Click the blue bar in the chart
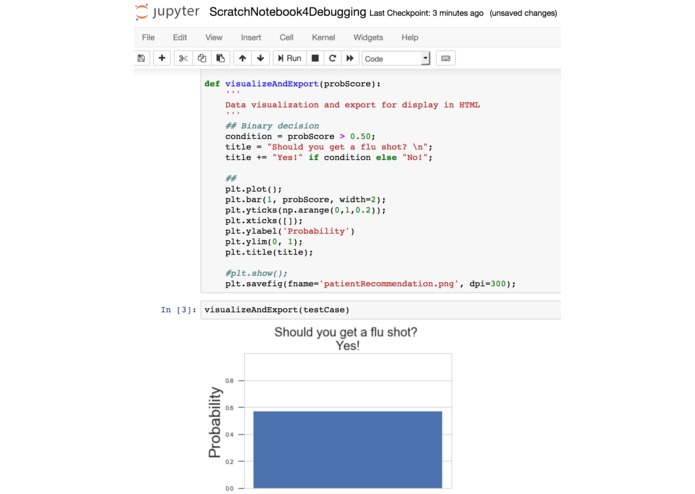695x494 pixels. tap(348, 450)
